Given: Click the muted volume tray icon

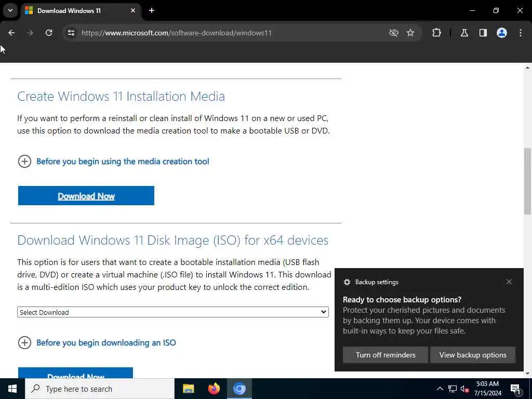Looking at the screenshot, I should point(465,389).
